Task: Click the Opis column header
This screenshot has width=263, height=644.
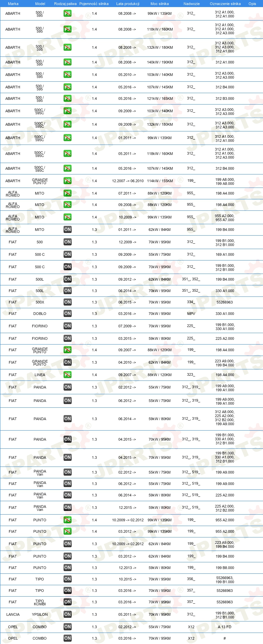Action: click(252, 4)
